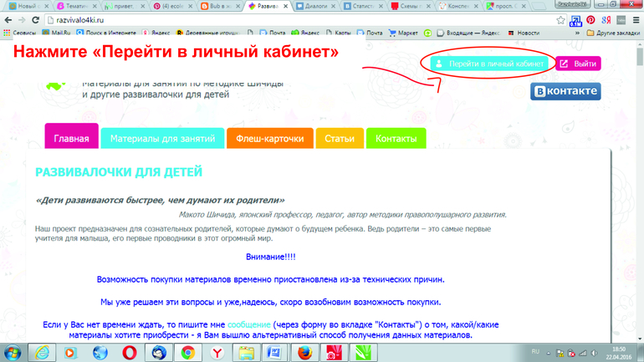Go to the «Контакты» tab
The width and height of the screenshot is (644, 362).
click(396, 139)
